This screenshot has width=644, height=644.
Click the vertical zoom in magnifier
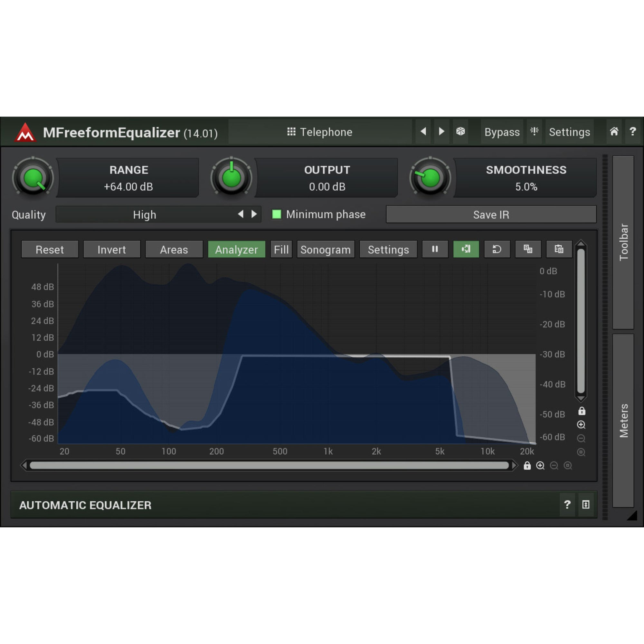click(581, 425)
